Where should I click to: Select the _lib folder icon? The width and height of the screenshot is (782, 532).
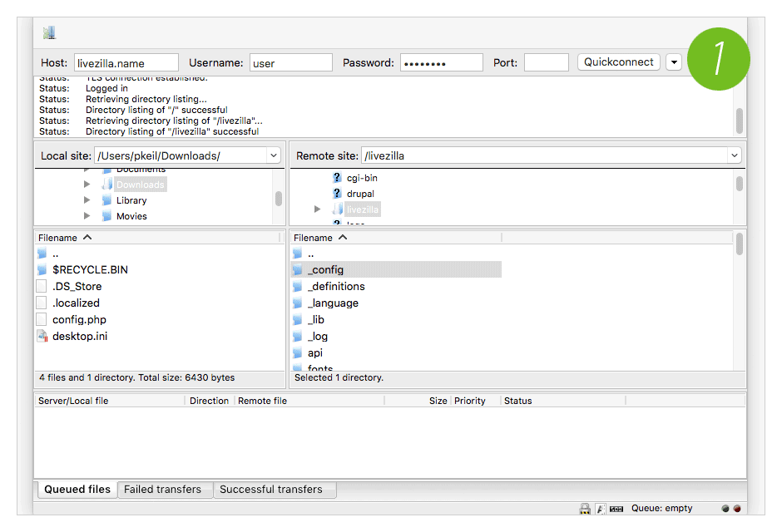point(298,319)
